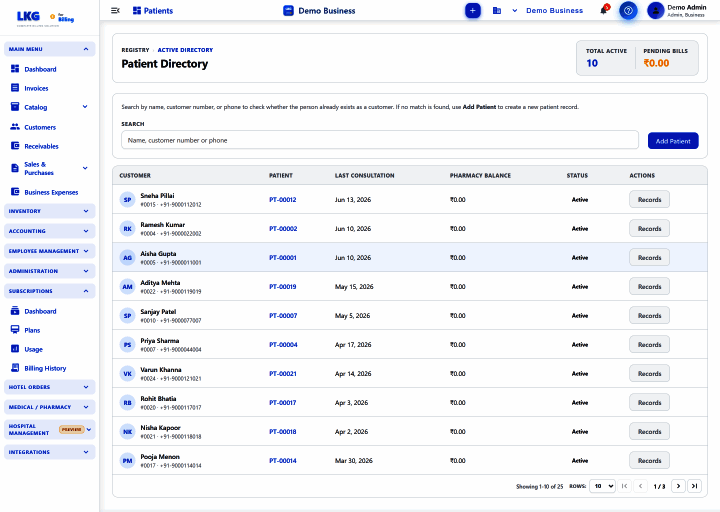Expand the Medical / Pharmacy section
Image resolution: width=720 pixels, height=512 pixels.
point(50,407)
